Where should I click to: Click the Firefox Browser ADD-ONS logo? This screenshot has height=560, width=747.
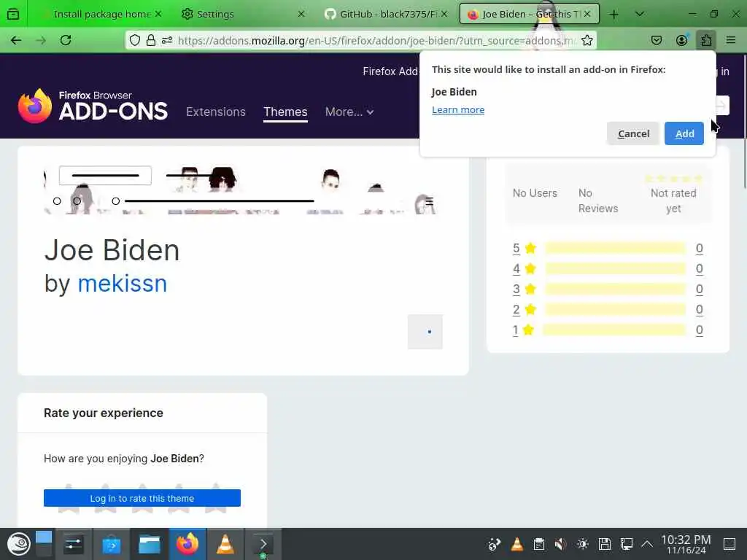coord(93,106)
